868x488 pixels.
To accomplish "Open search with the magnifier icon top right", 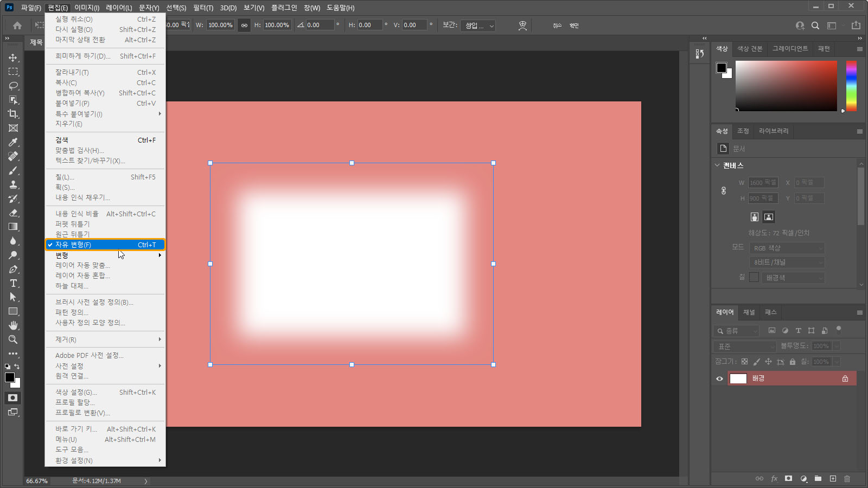I will click(815, 25).
